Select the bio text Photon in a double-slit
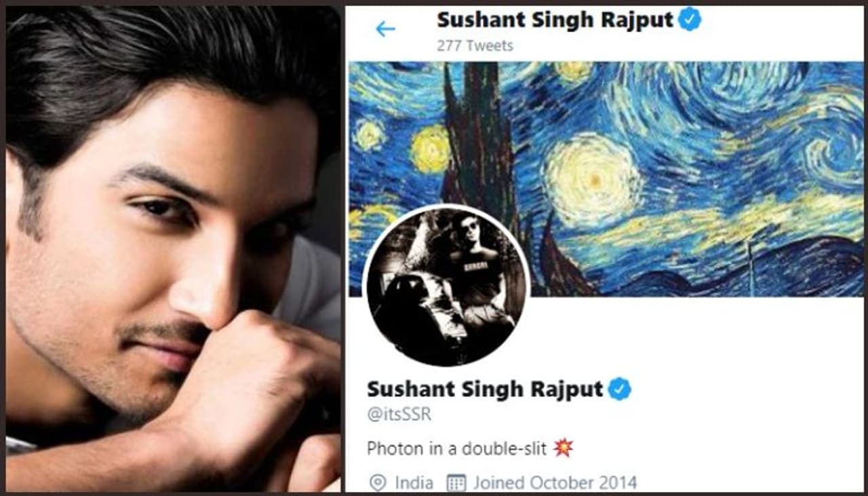This screenshot has width=868, height=496. tap(458, 448)
